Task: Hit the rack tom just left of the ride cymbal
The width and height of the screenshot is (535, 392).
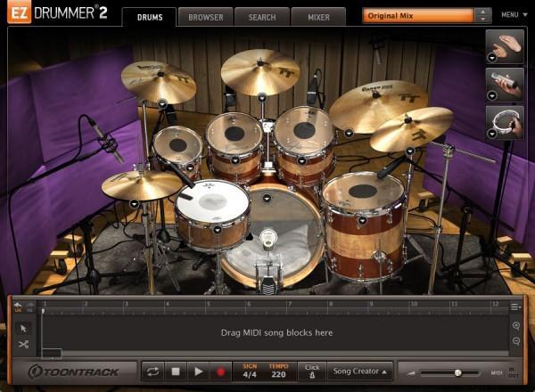Action: pyautogui.click(x=304, y=129)
